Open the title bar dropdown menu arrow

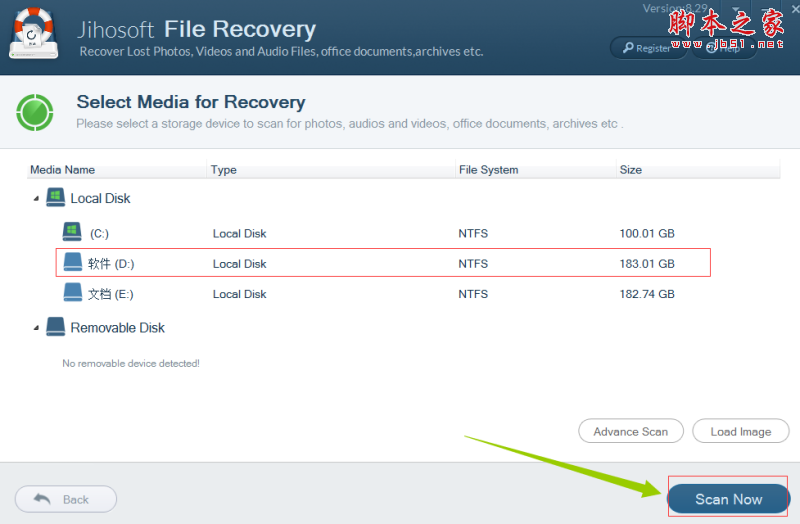tap(736, 9)
